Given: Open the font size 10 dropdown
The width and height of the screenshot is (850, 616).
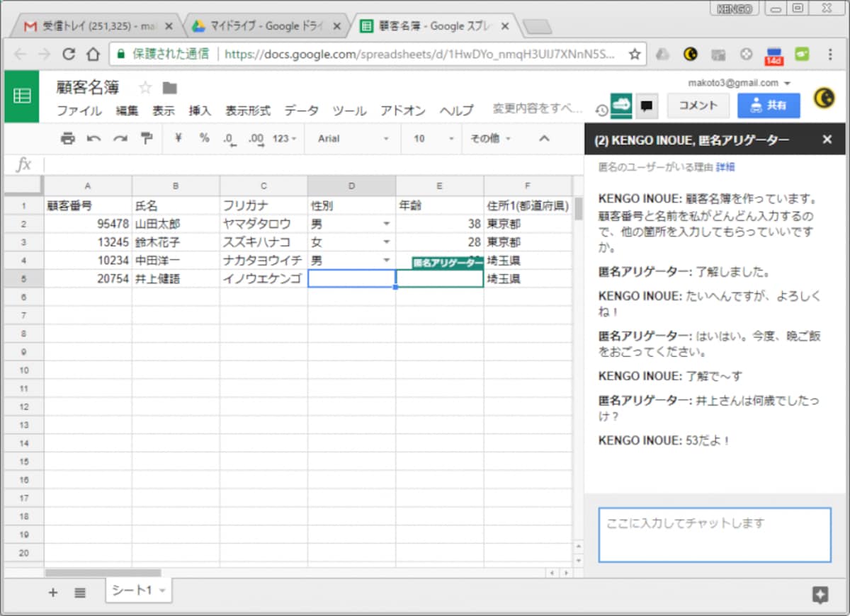Looking at the screenshot, I should 433,139.
